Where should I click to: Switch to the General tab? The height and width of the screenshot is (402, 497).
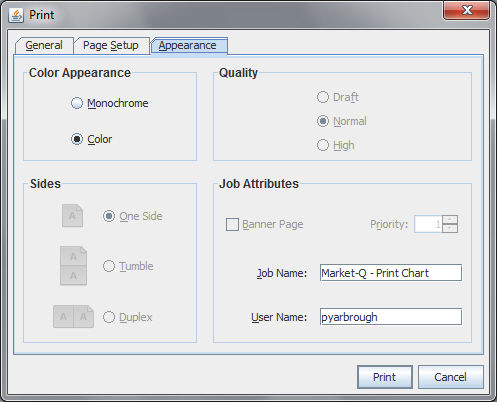(x=44, y=45)
